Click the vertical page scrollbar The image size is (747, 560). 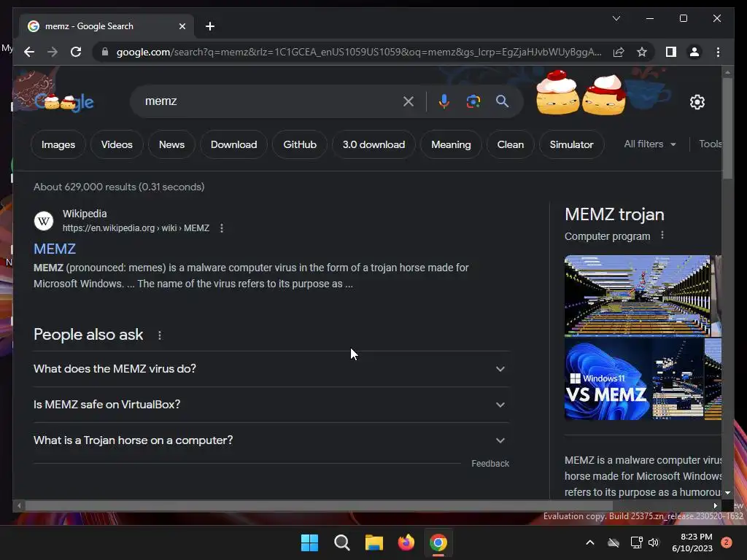click(x=727, y=128)
